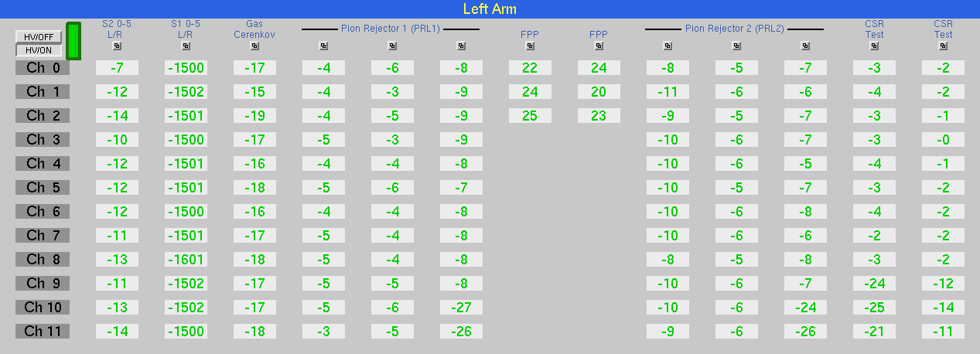Viewport: 980px width, 354px height.
Task: Click FPP value 24 in Ch 1 row
Action: pos(530,92)
